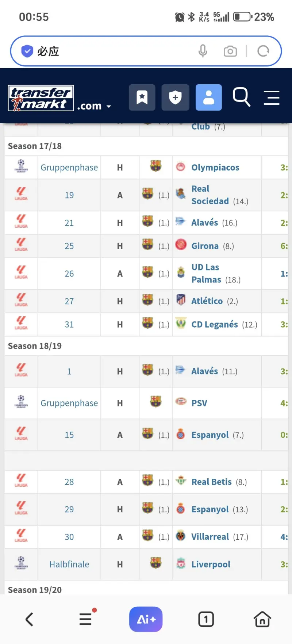
Task: Open the Transfermarkt hamburger menu
Action: [x=272, y=97]
